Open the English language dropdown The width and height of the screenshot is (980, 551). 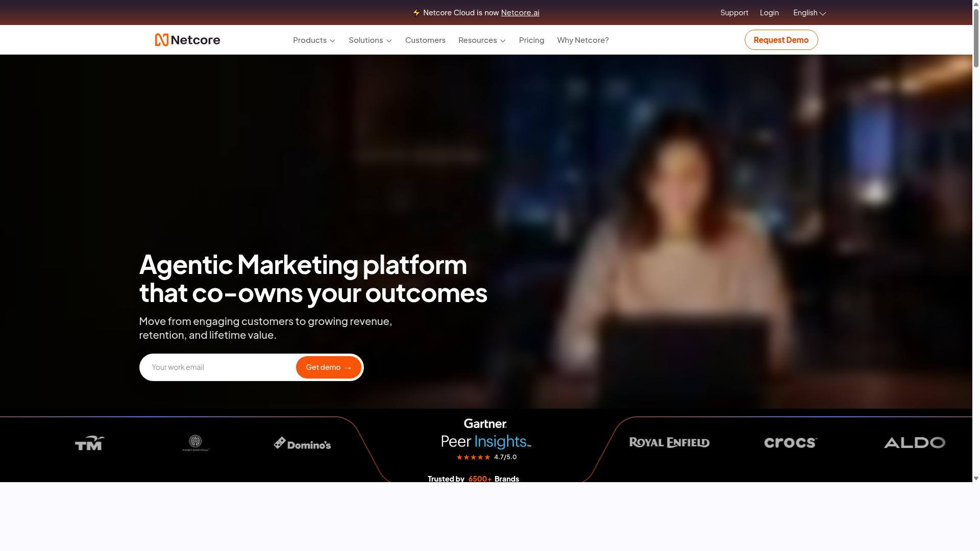[x=810, y=13]
